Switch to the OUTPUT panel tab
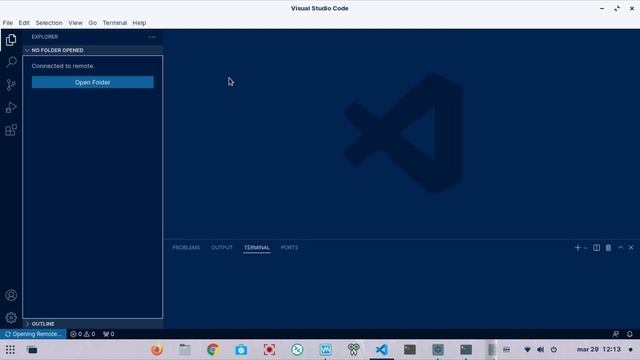 (222, 248)
